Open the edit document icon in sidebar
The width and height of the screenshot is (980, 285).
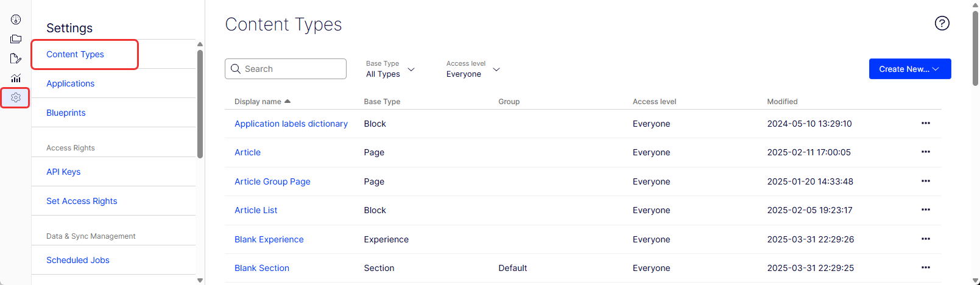coord(16,58)
